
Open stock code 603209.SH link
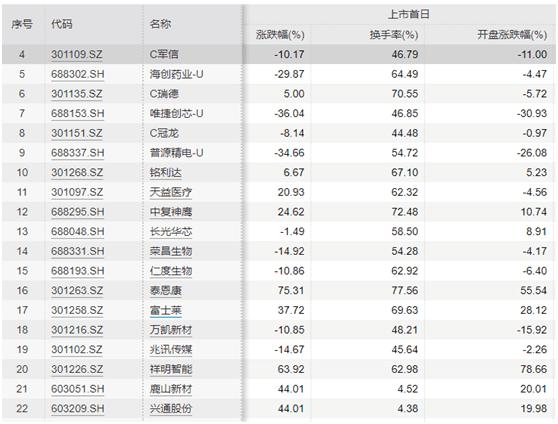pyautogui.click(x=78, y=408)
